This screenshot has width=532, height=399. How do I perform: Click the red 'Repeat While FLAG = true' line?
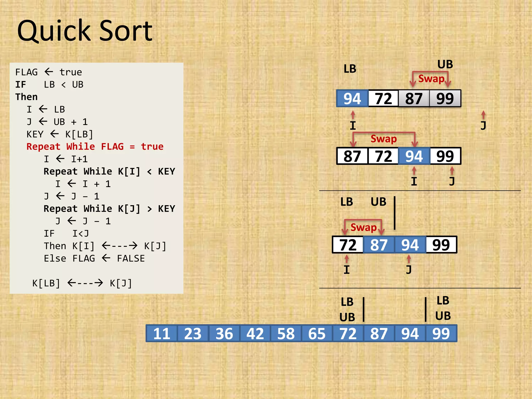click(x=95, y=147)
